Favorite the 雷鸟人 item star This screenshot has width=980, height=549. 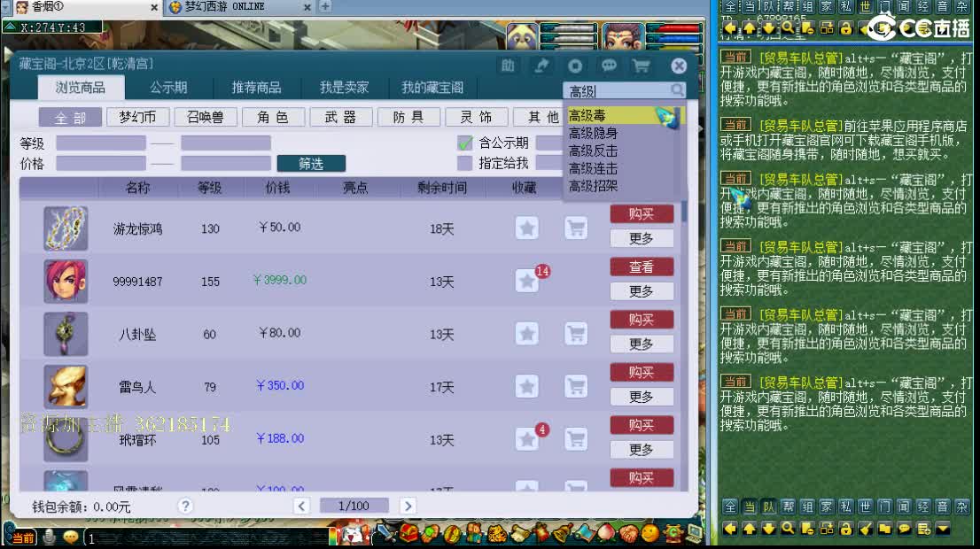(527, 387)
